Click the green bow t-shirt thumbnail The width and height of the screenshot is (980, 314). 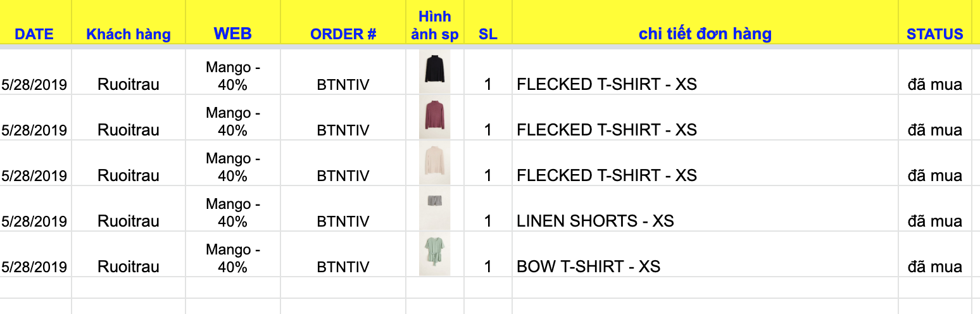click(434, 253)
